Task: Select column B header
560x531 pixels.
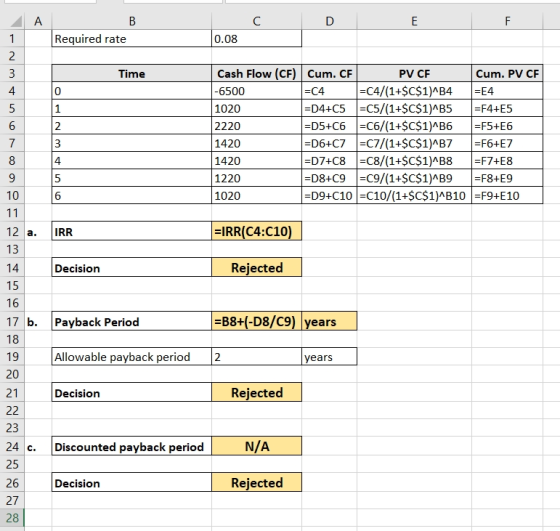Action: 132,21
